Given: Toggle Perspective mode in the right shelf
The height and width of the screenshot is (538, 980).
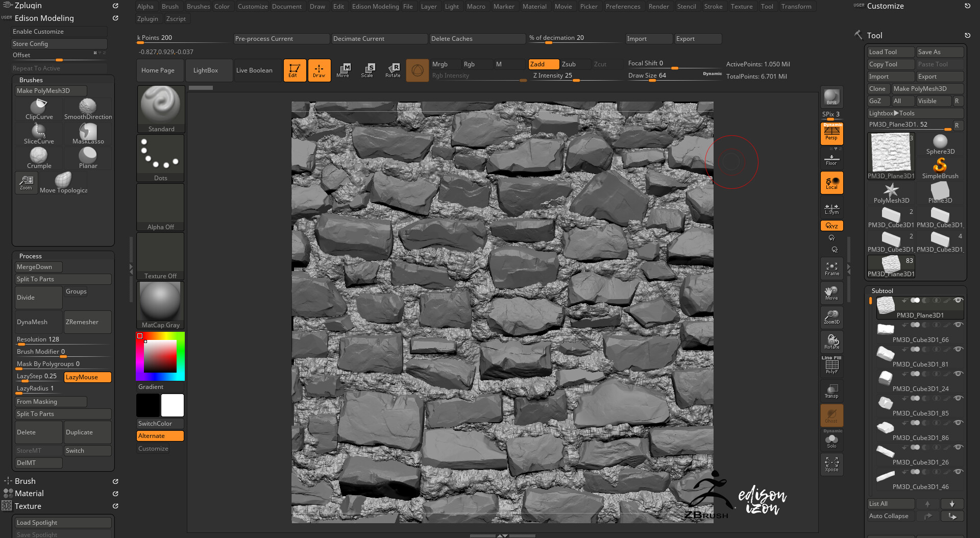Looking at the screenshot, I should click(831, 134).
